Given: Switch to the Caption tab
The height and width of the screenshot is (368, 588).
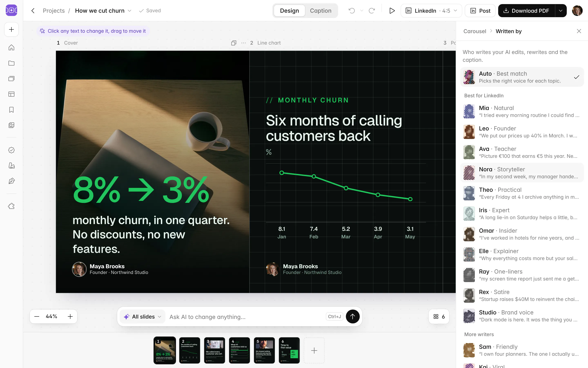Looking at the screenshot, I should point(321,11).
